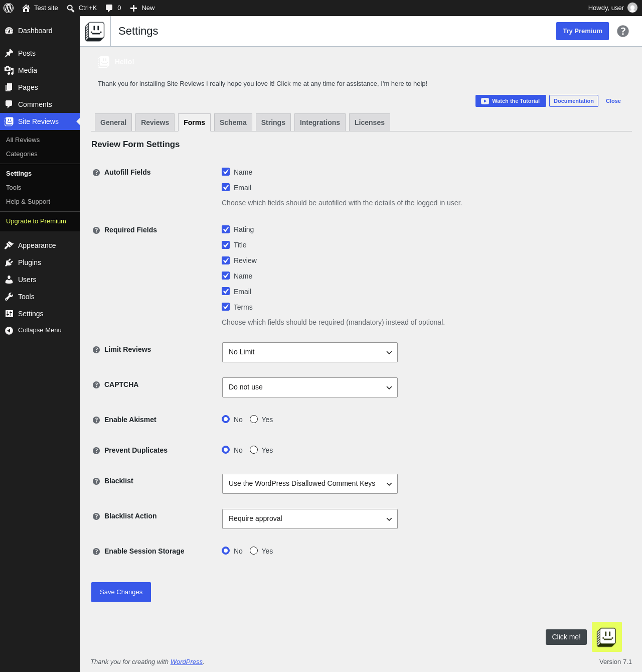The image size is (642, 672).
Task: Uncheck required Rating checkbox
Action: click(226, 229)
